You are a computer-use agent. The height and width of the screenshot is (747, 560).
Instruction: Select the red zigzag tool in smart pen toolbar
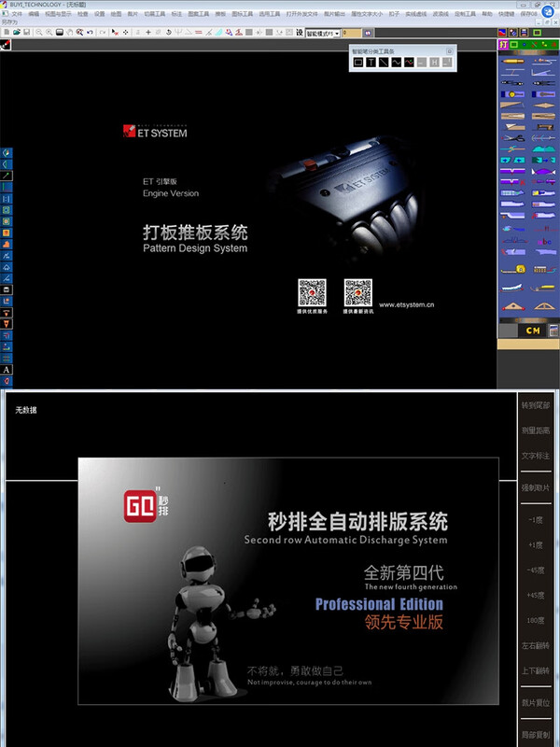pos(409,62)
